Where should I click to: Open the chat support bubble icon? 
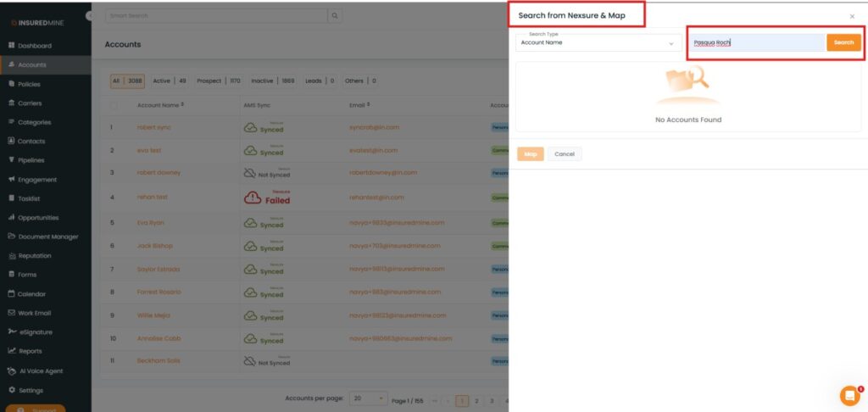pos(849,395)
